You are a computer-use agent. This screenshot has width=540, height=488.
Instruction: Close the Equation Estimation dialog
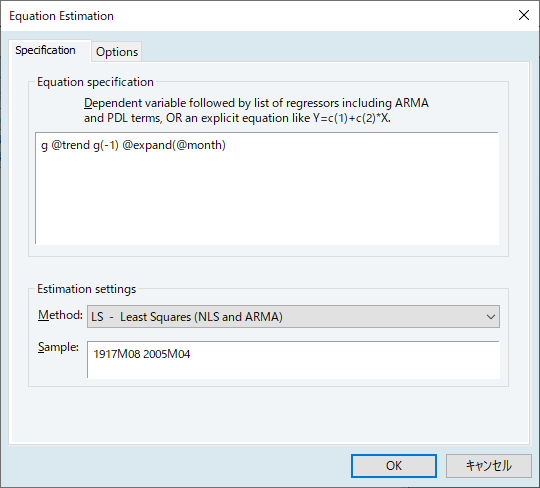point(524,15)
